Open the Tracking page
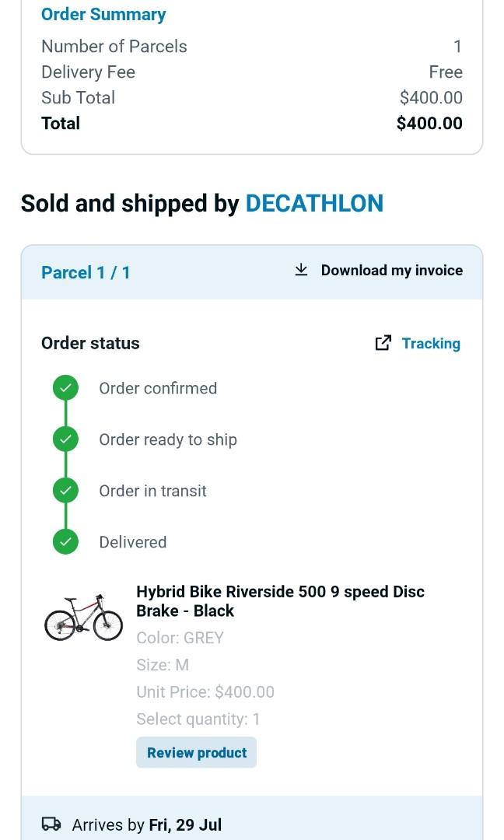Screen dimensions: 504x840 (x=431, y=342)
